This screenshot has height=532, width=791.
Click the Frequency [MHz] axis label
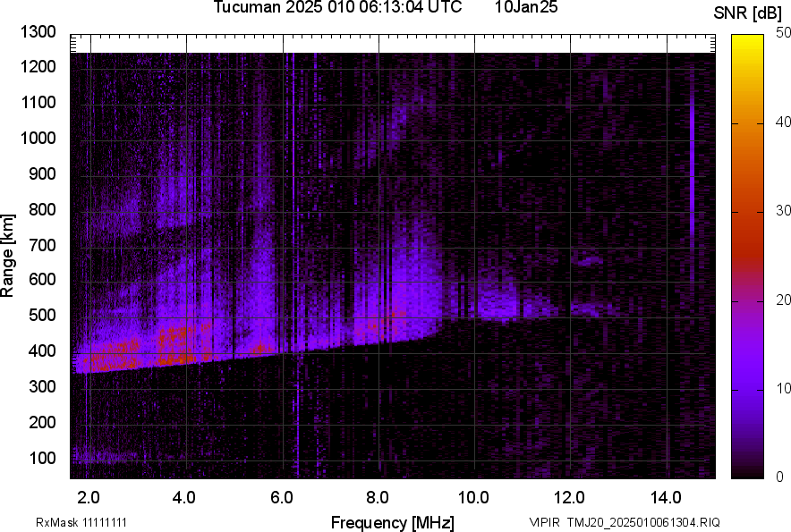pyautogui.click(x=392, y=522)
